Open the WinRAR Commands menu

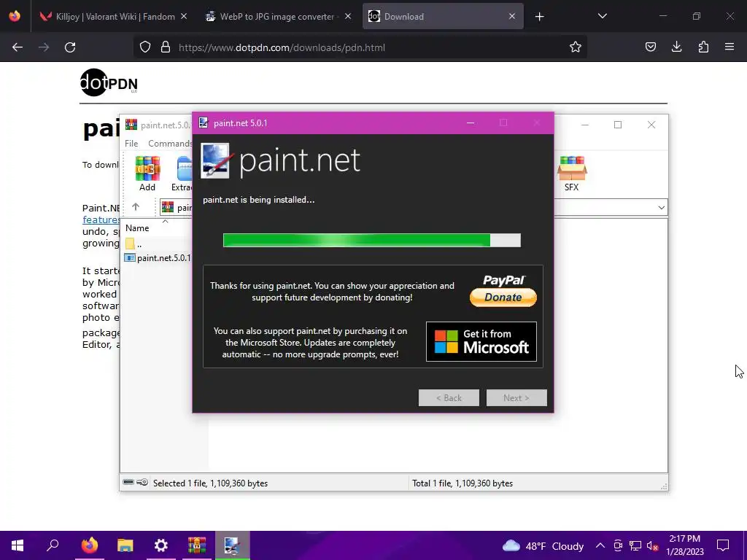(x=170, y=144)
